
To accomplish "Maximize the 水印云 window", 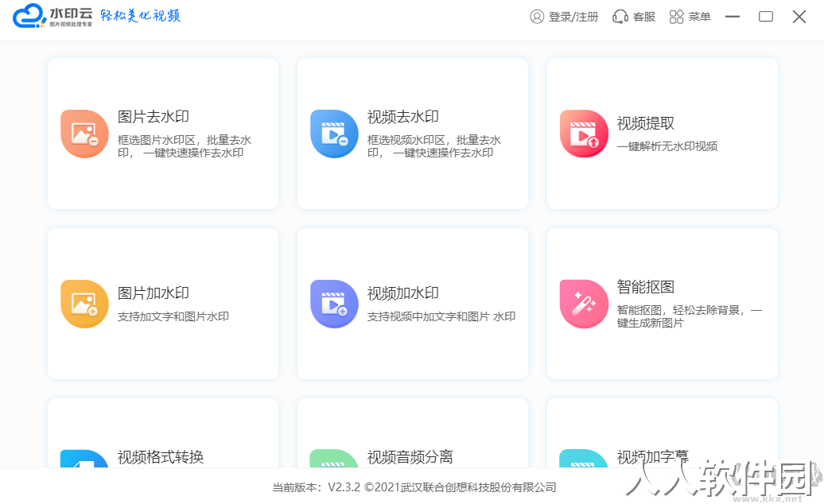I will click(766, 17).
